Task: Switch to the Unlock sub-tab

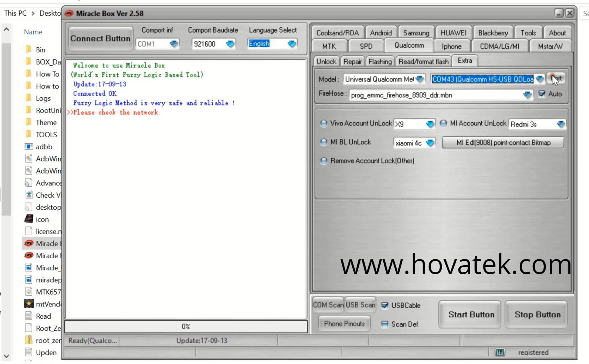Action: pos(326,62)
